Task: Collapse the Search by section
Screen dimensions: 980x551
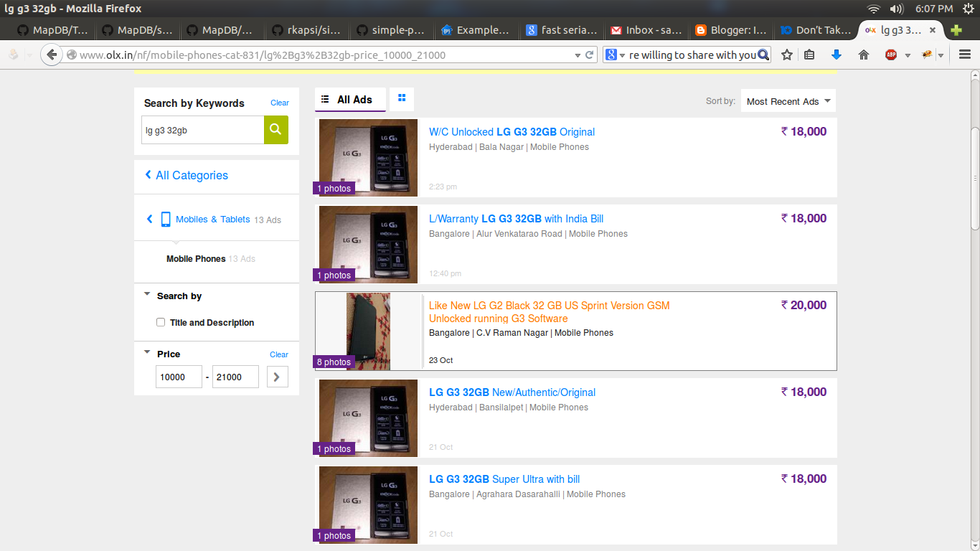Action: click(x=147, y=294)
